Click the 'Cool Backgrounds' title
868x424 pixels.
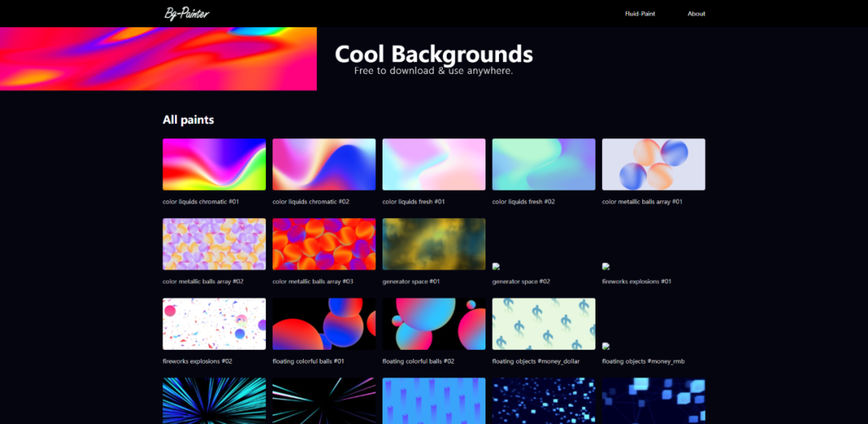coord(434,54)
